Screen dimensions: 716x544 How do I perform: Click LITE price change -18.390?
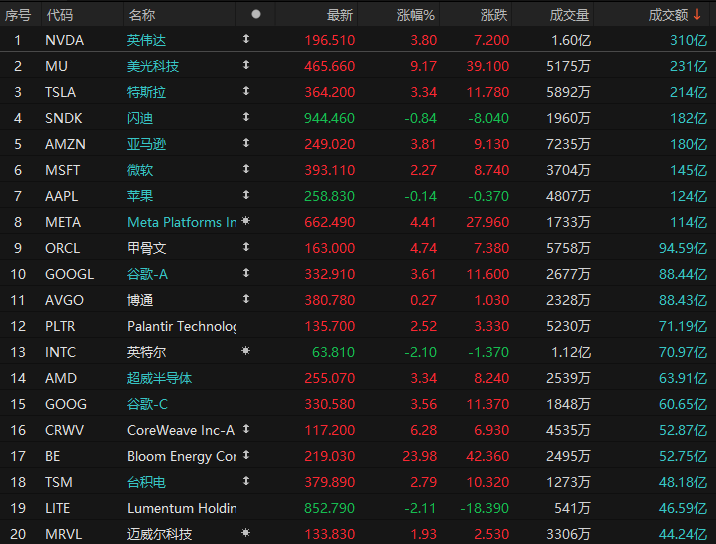484,508
